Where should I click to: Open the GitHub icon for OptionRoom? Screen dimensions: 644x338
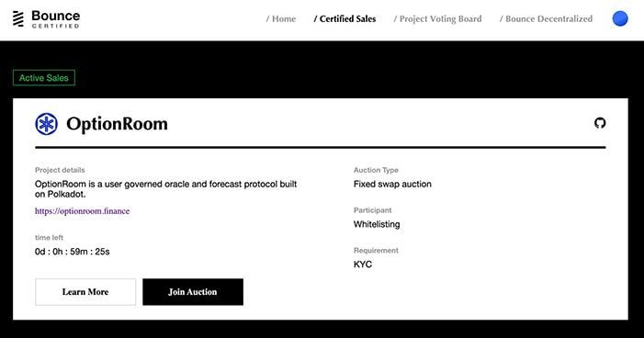pyautogui.click(x=600, y=123)
